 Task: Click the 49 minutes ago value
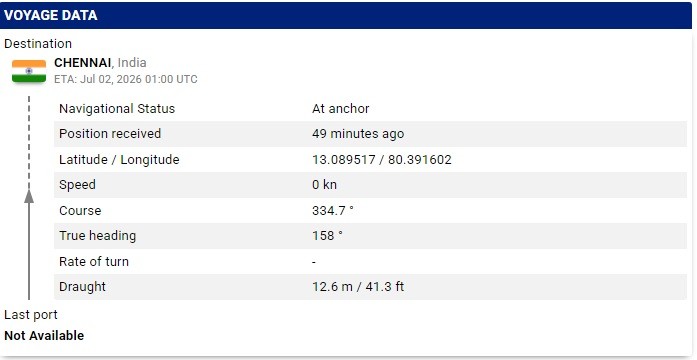point(358,134)
